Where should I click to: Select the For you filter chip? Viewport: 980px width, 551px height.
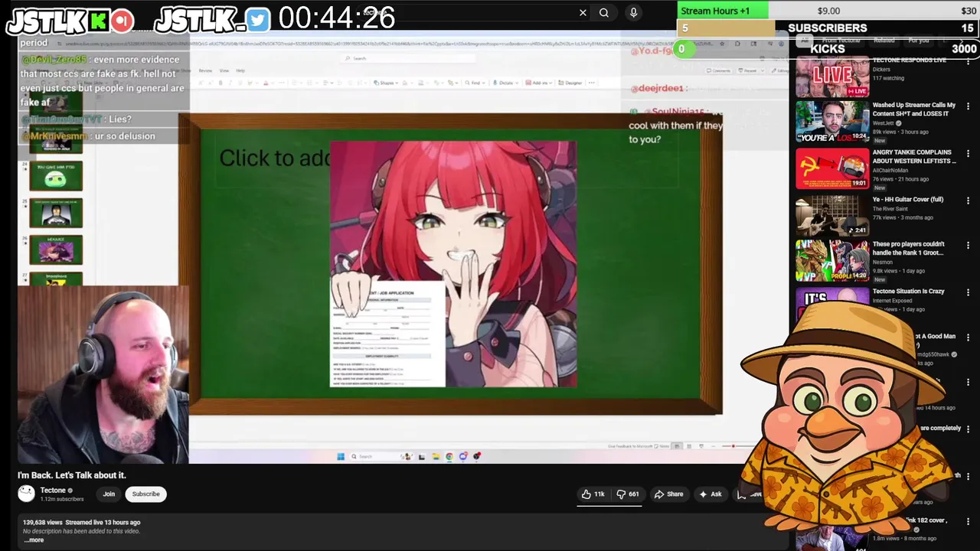[x=919, y=40]
